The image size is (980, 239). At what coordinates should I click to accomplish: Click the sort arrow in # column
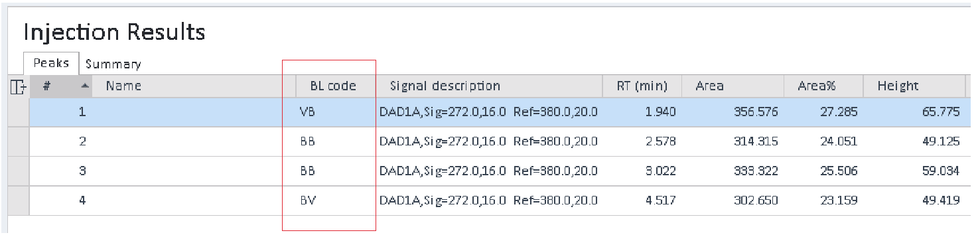point(85,86)
